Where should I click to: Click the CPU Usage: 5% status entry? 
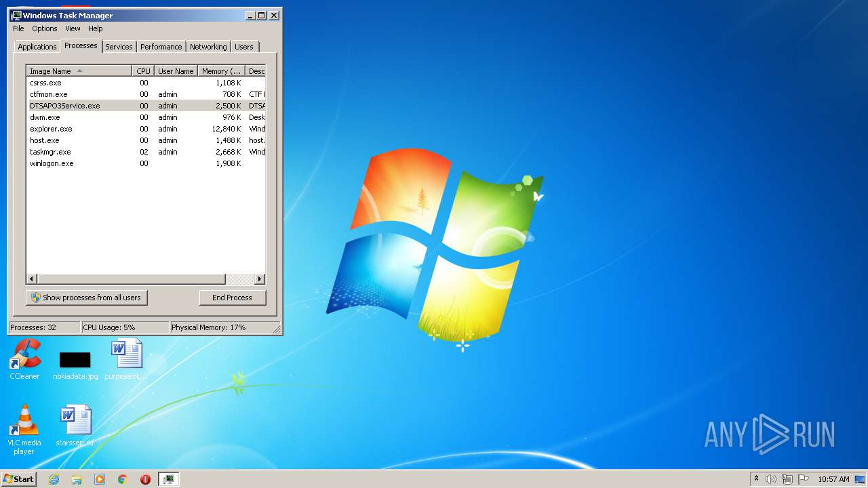coord(125,327)
